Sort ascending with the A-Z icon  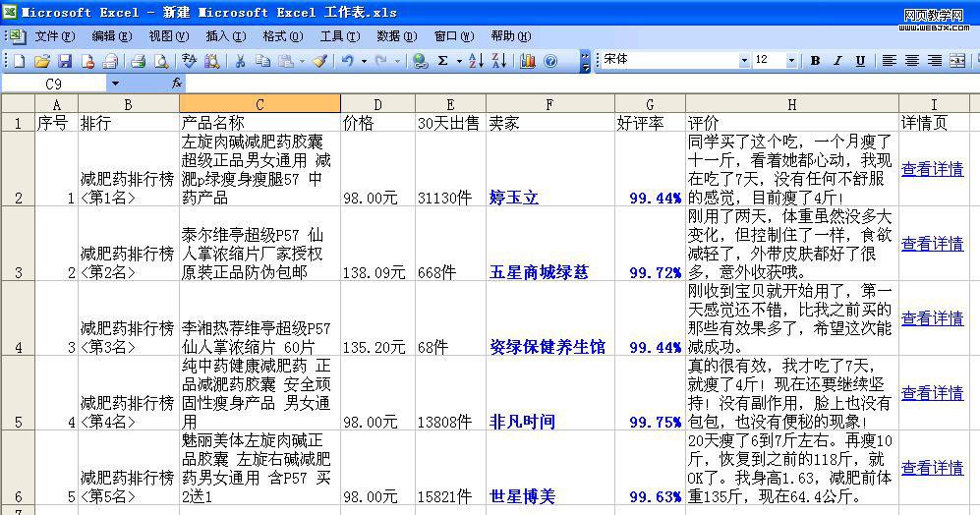click(476, 61)
